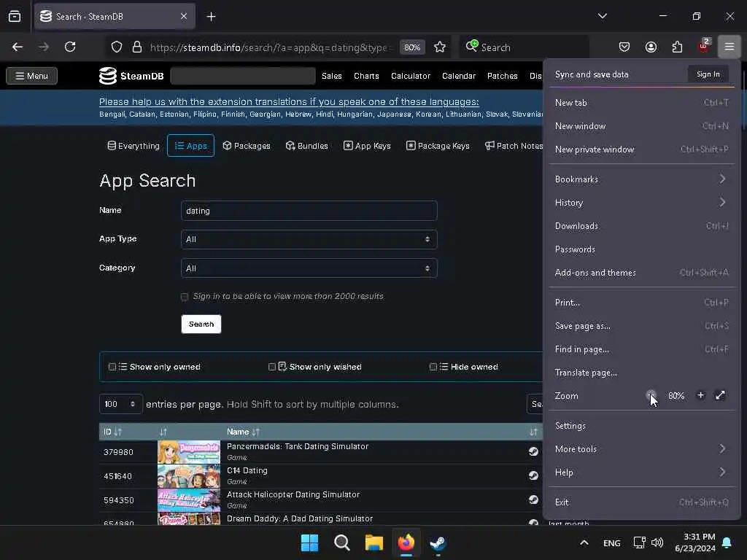
Task: Open the tracking protection shield icon
Action: [117, 47]
